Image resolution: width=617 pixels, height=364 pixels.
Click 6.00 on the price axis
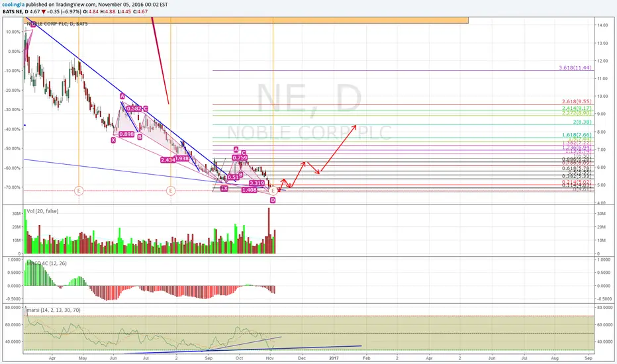pos(602,167)
